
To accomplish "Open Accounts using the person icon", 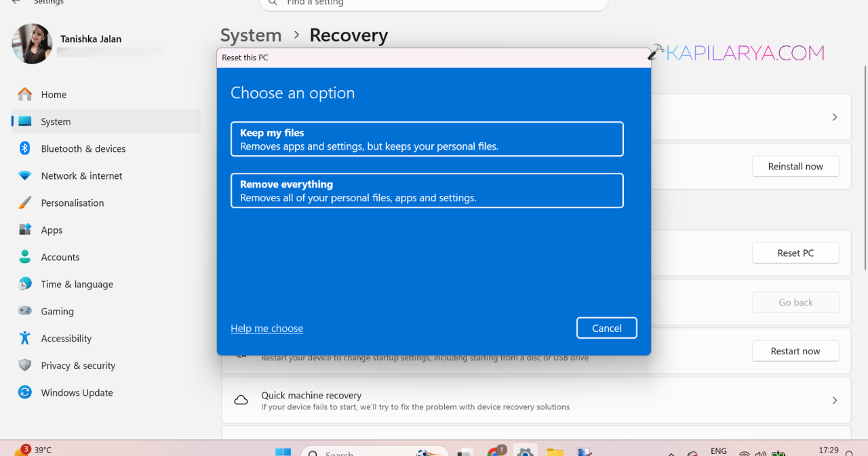I will click(x=25, y=257).
